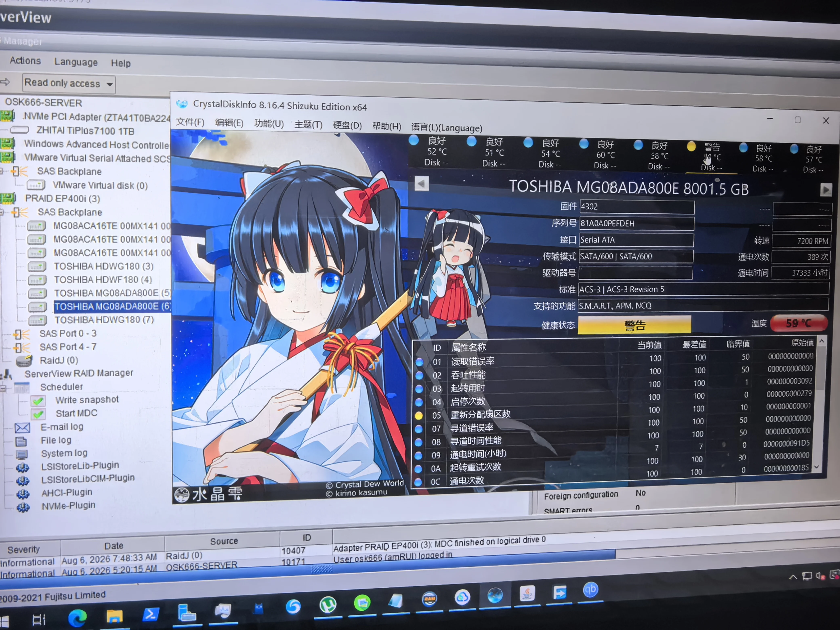Click the red 59 °C temperature button
Image resolution: width=840 pixels, height=630 pixels.
pos(799,323)
